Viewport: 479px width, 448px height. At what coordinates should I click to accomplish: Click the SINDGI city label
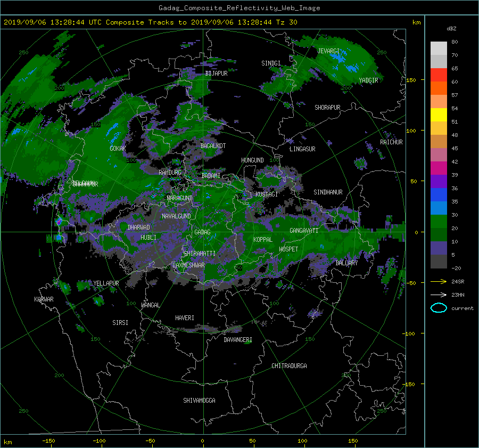click(x=271, y=63)
